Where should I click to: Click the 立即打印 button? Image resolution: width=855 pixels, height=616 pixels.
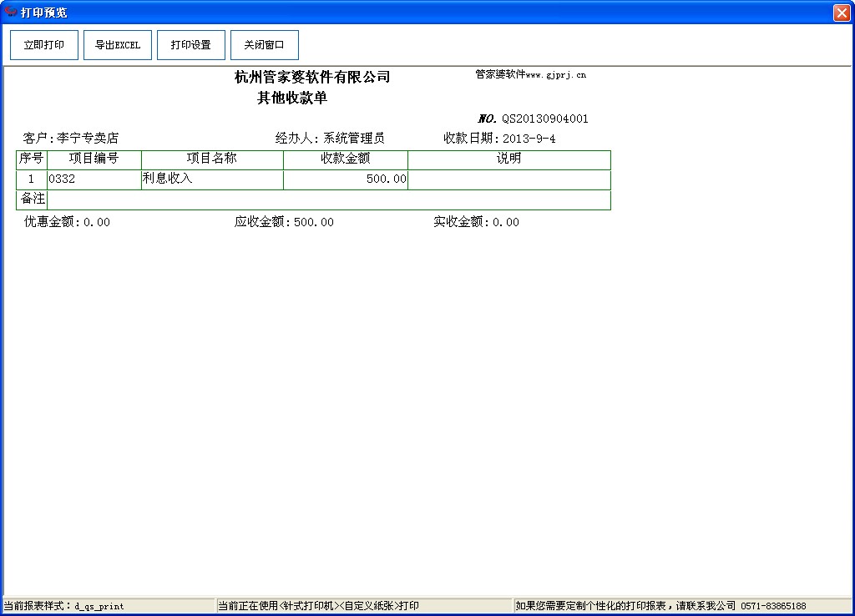point(44,45)
